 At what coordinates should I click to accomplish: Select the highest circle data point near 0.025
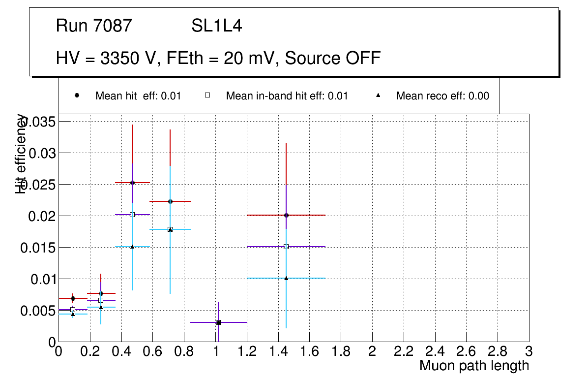click(x=132, y=183)
